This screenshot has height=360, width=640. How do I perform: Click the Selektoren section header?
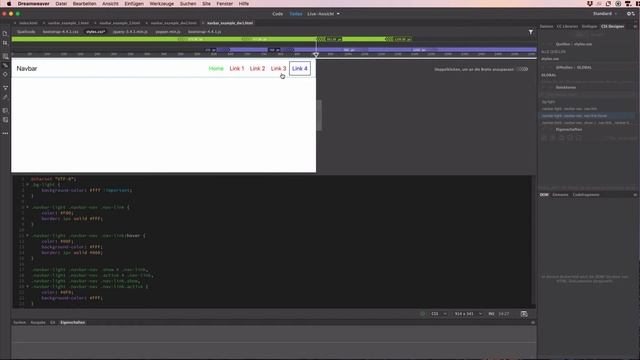click(566, 87)
